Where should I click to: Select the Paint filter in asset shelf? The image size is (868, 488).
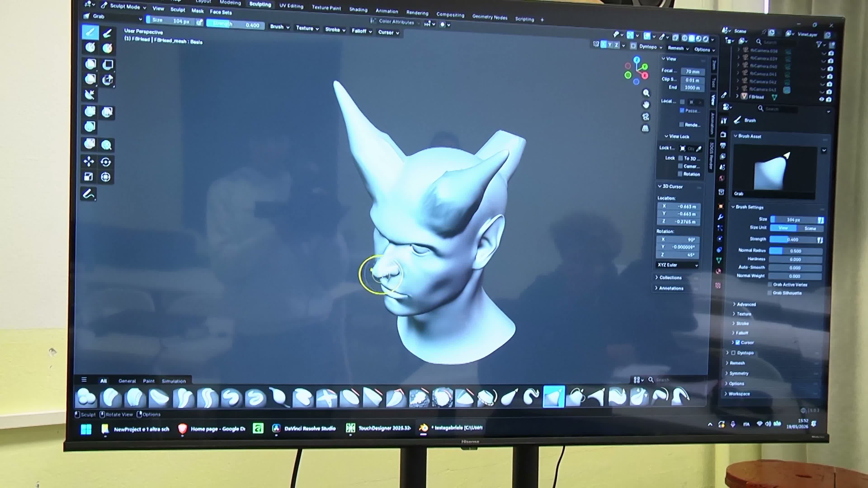point(149,381)
